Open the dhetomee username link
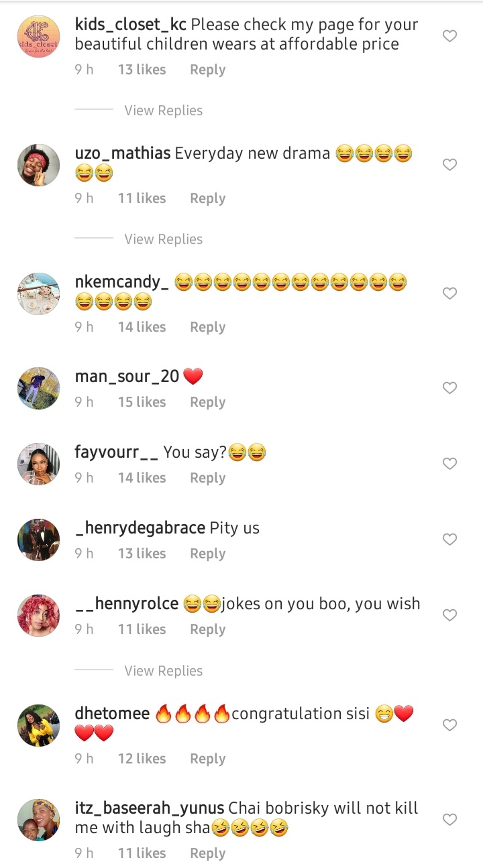The width and height of the screenshot is (483, 868). pyautogui.click(x=112, y=714)
